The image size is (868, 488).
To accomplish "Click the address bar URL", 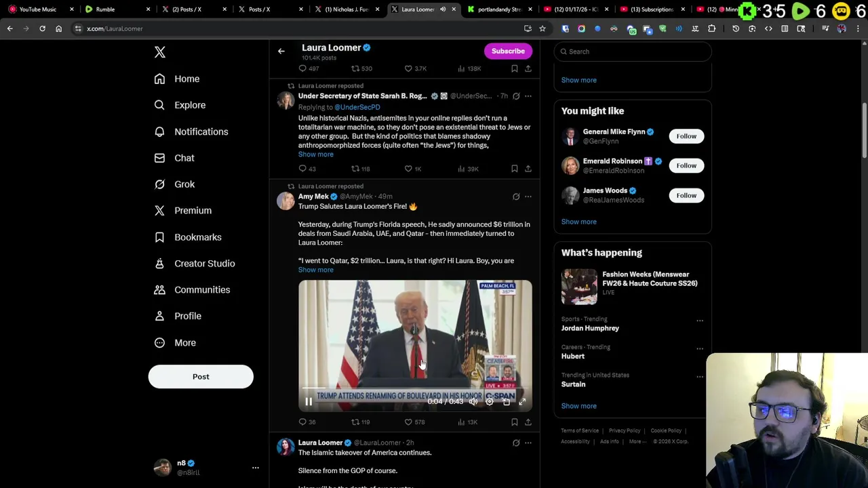I will [115, 28].
